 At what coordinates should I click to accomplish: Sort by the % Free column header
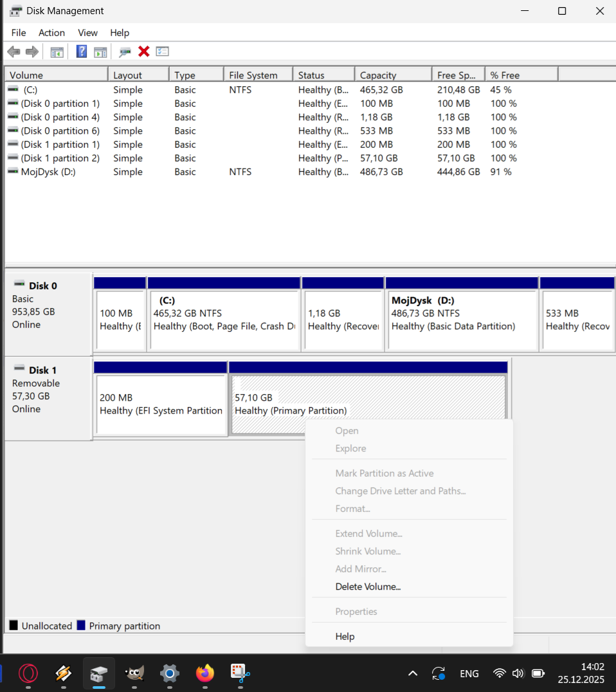coord(521,75)
